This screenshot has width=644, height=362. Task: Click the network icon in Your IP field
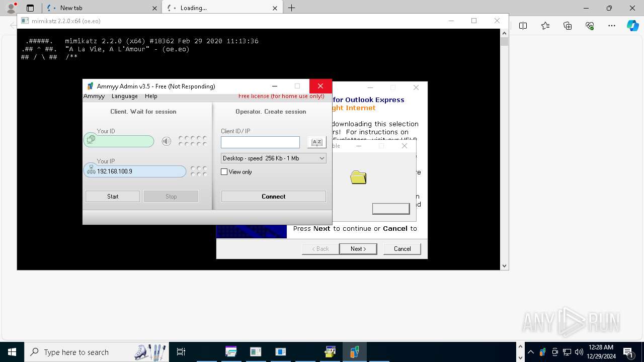(x=91, y=170)
